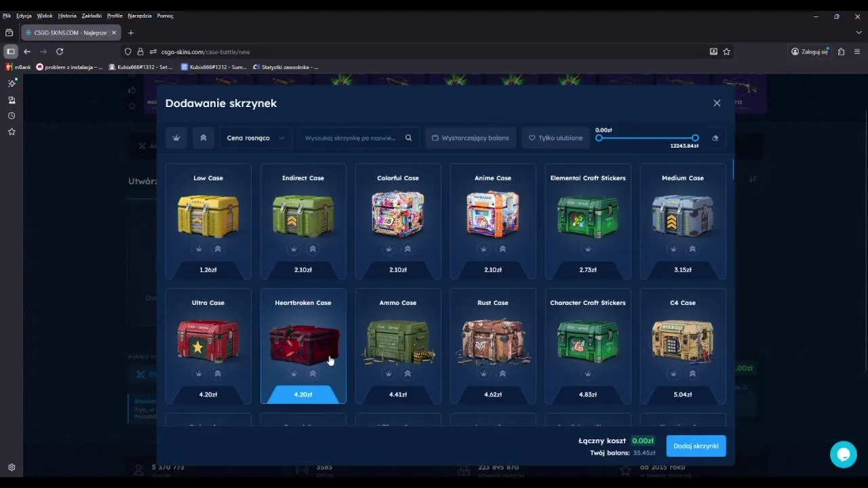This screenshot has height=488, width=868.
Task: Click crown icon on Low Case card
Action: click(x=199, y=249)
